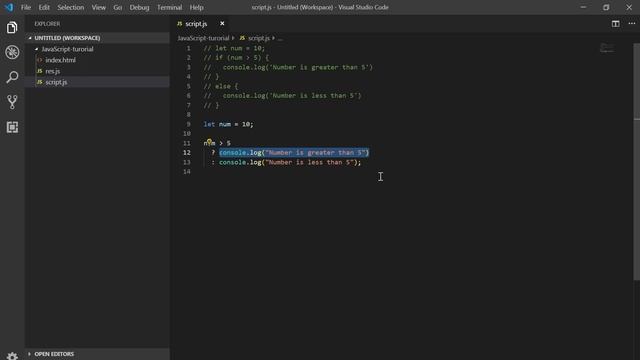Click the breadcrumb ellipsis symbol item
The image size is (640, 360).
tap(280, 38)
